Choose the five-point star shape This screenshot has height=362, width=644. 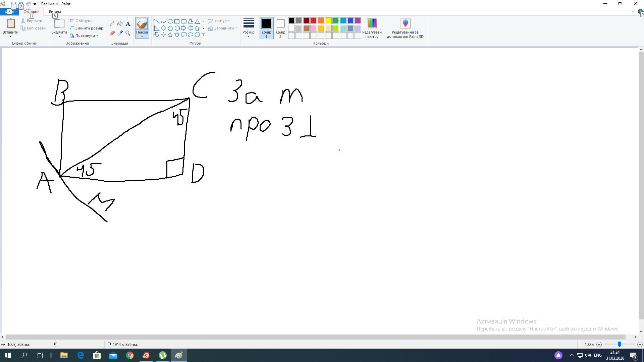click(170, 35)
